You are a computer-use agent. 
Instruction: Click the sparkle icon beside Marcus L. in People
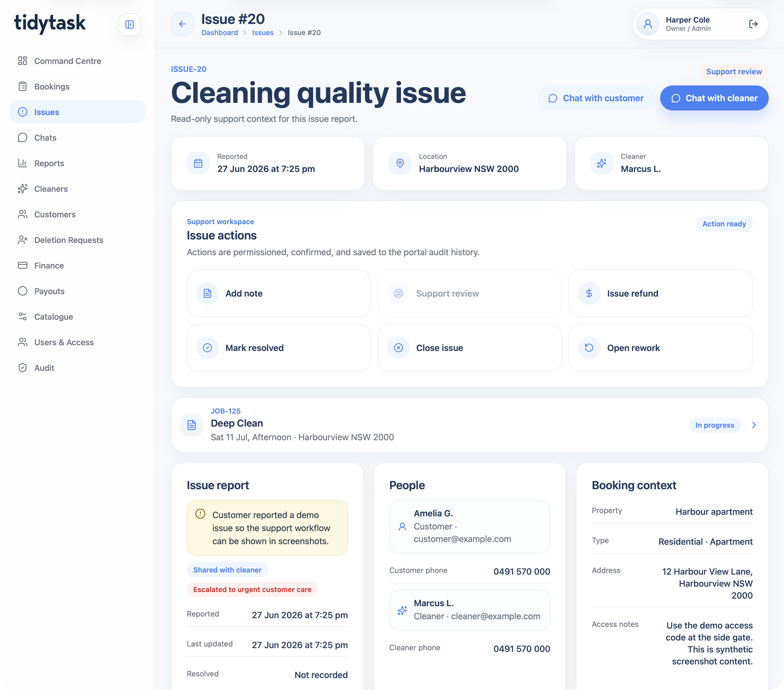pos(402,610)
